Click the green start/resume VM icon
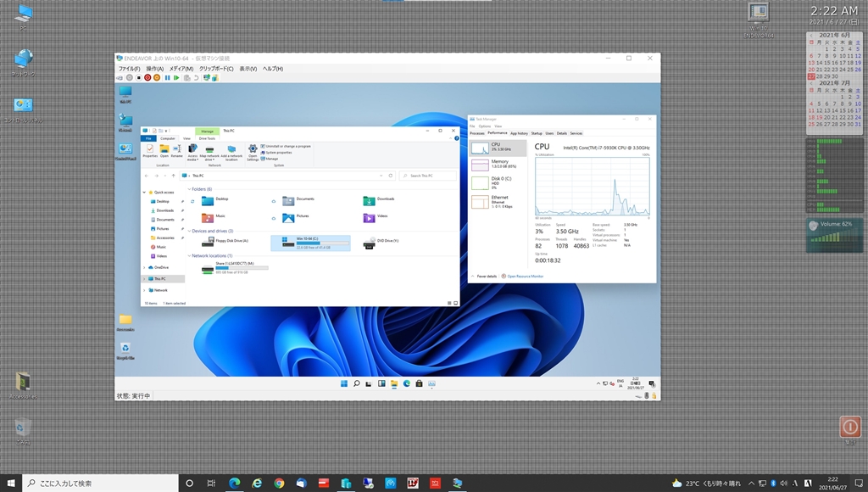Screen dimensions: 868x492 pos(176,78)
